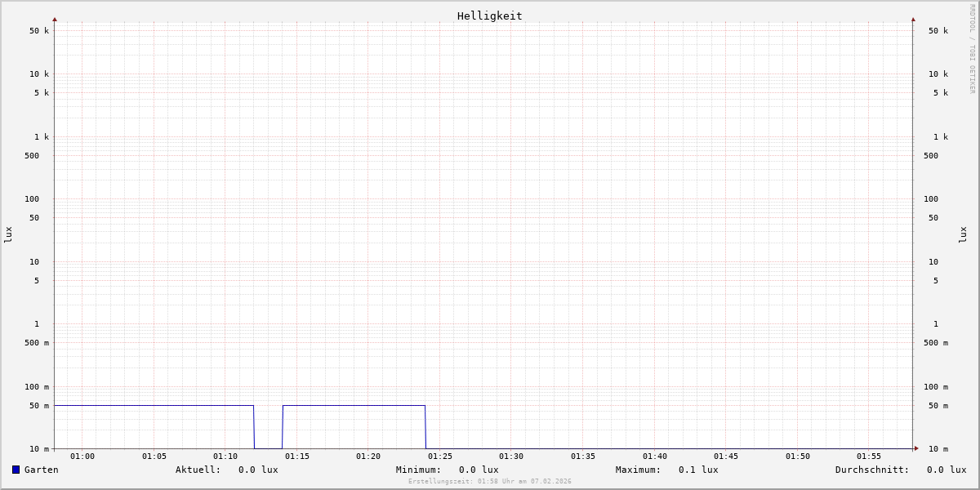The width and height of the screenshot is (980, 490).
Task: Click the 01:30 time axis label
Action: [x=511, y=457]
